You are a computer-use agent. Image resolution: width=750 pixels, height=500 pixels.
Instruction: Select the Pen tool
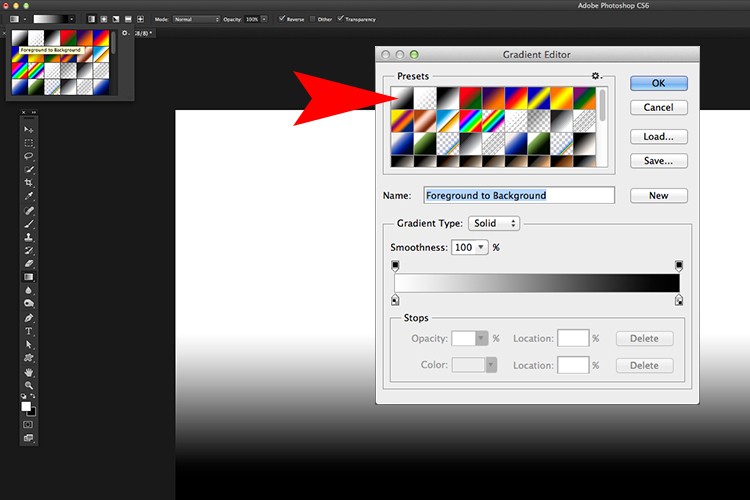(x=29, y=318)
